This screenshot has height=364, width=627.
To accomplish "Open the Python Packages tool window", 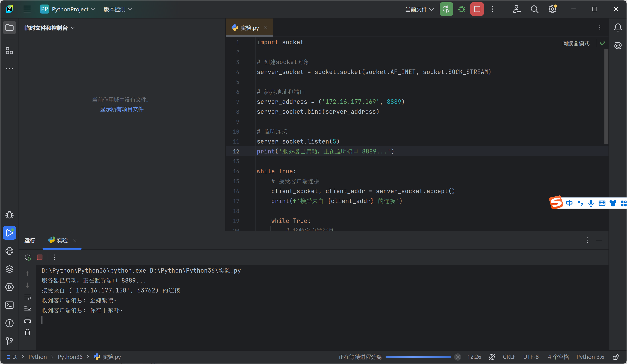I will tap(9, 269).
